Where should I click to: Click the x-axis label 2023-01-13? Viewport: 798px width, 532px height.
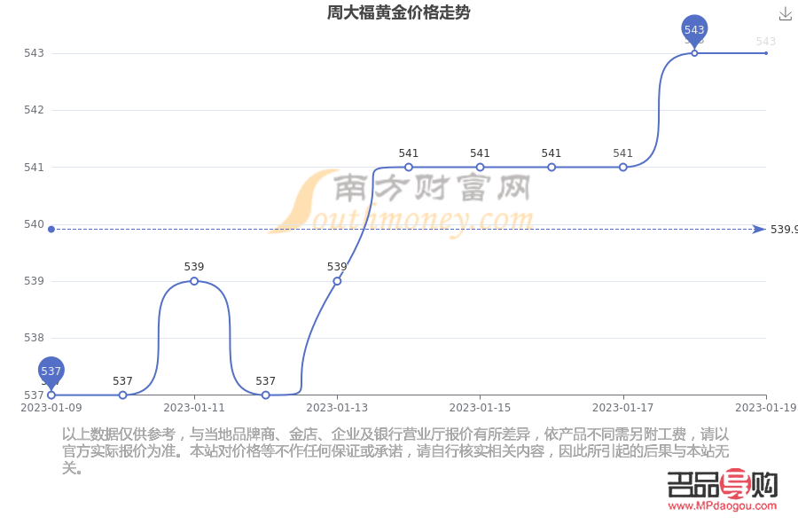click(337, 408)
